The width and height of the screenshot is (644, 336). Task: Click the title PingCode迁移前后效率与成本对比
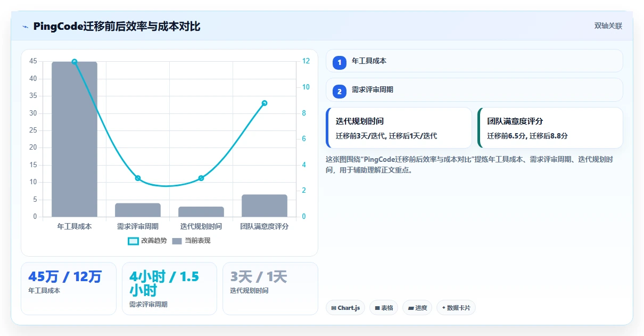pos(117,26)
